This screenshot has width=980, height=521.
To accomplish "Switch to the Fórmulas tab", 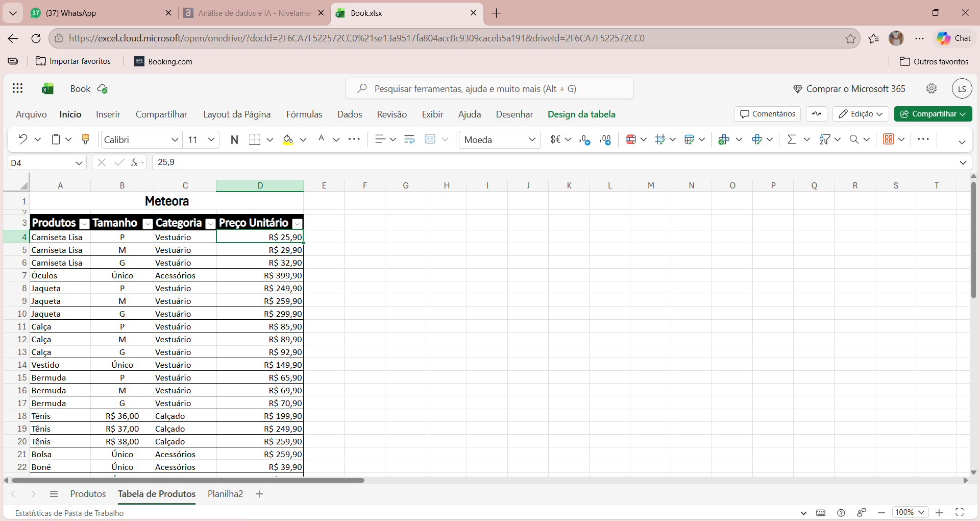I will (304, 114).
